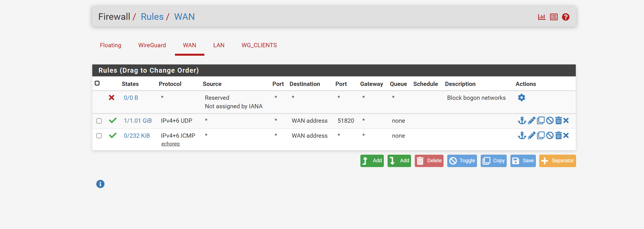Image resolution: width=644 pixels, height=229 pixels.
Task: Click the Copy button below table
Action: coord(494,161)
